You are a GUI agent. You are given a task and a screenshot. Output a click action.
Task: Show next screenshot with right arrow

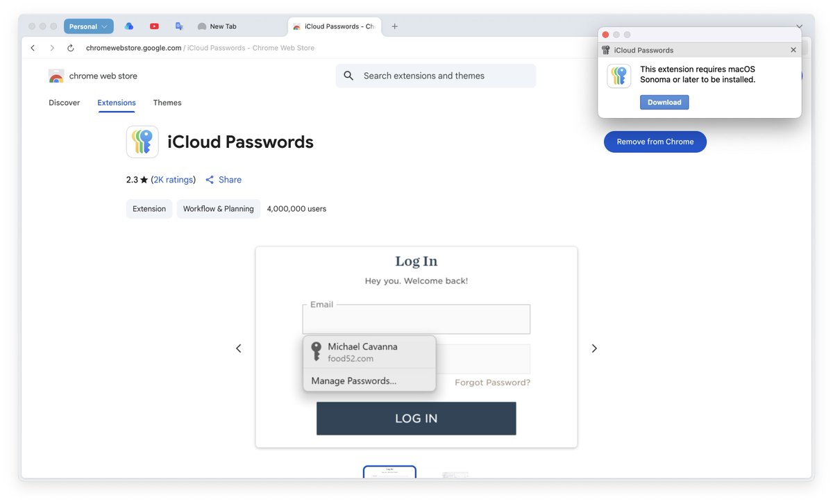point(594,348)
